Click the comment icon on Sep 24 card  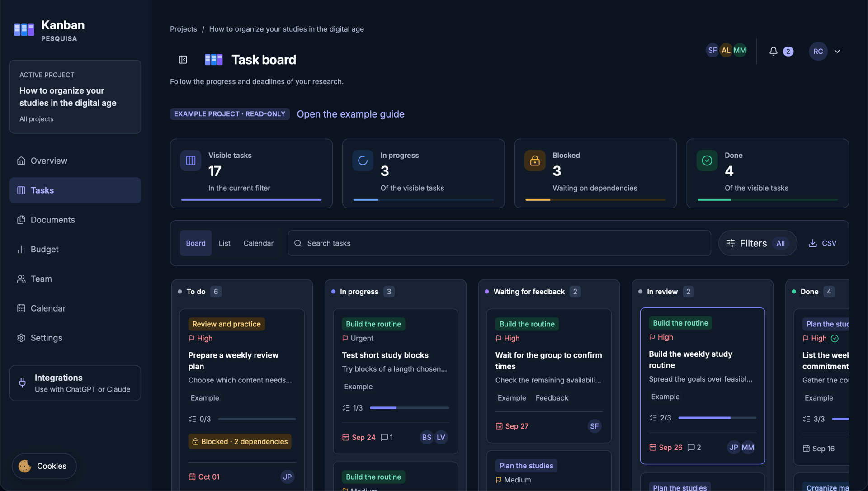pyautogui.click(x=384, y=437)
